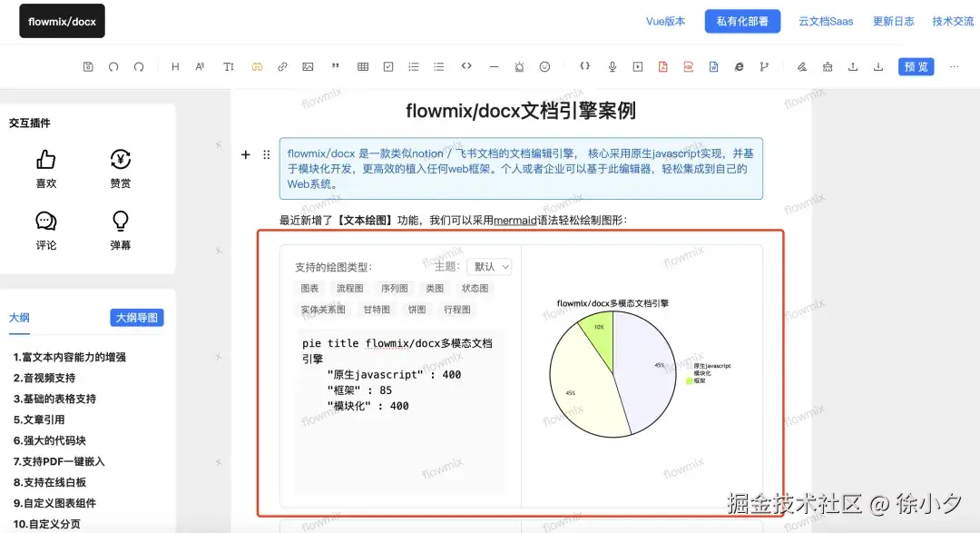
Task: Select the code block icon
Action: pos(468,66)
